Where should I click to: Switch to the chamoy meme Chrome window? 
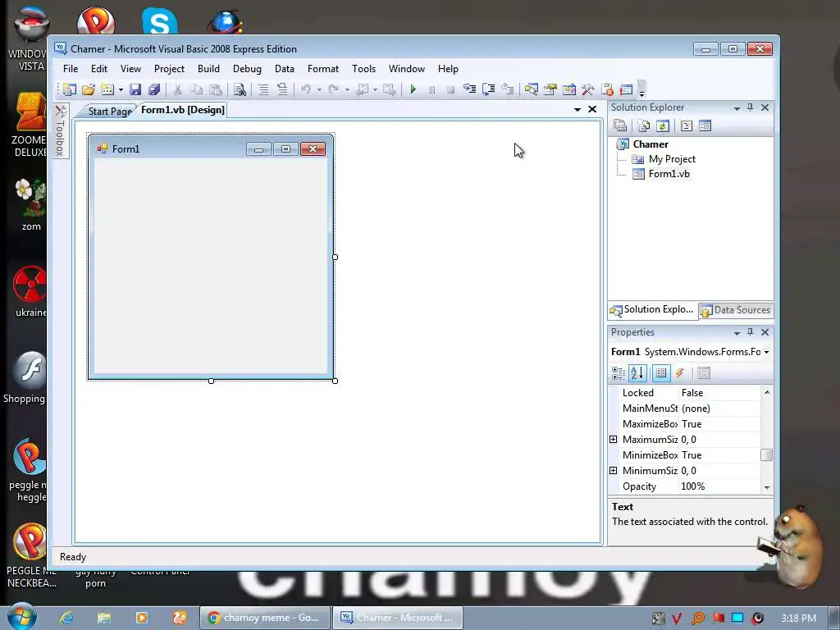(x=265, y=618)
